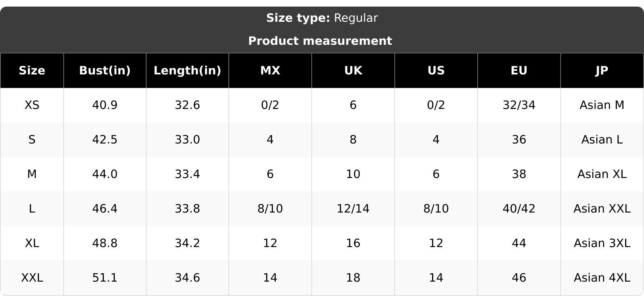Click the Asian 4XL cell
Image resolution: width=644 pixels, height=296 pixels.
coord(602,278)
